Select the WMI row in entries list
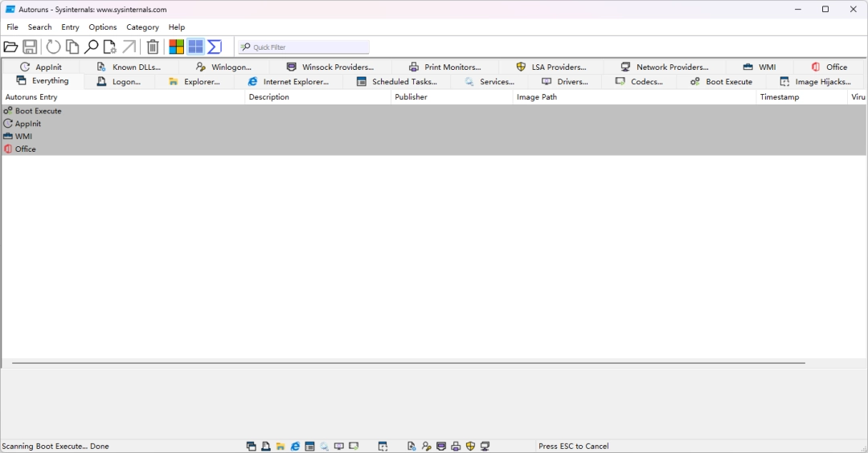 (23, 137)
